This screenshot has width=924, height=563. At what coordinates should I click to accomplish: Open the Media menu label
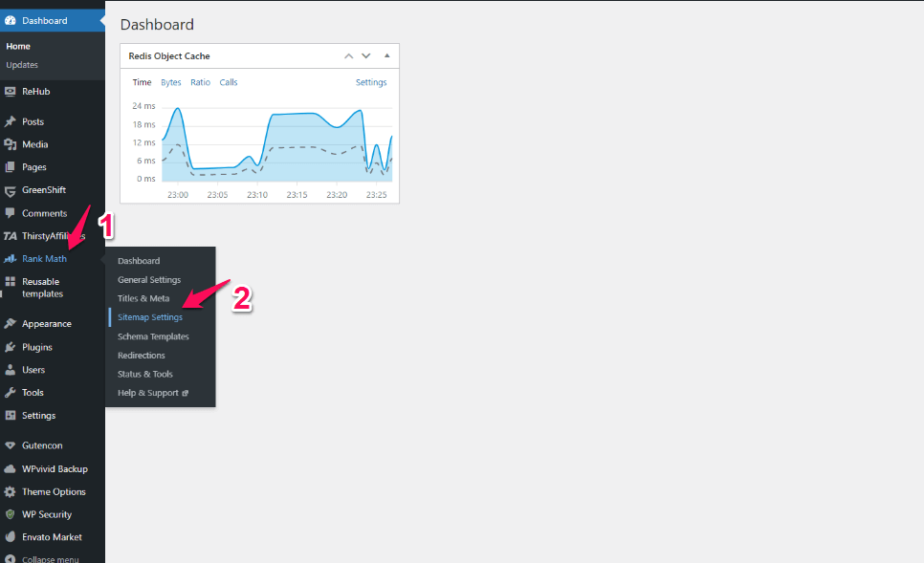(34, 144)
